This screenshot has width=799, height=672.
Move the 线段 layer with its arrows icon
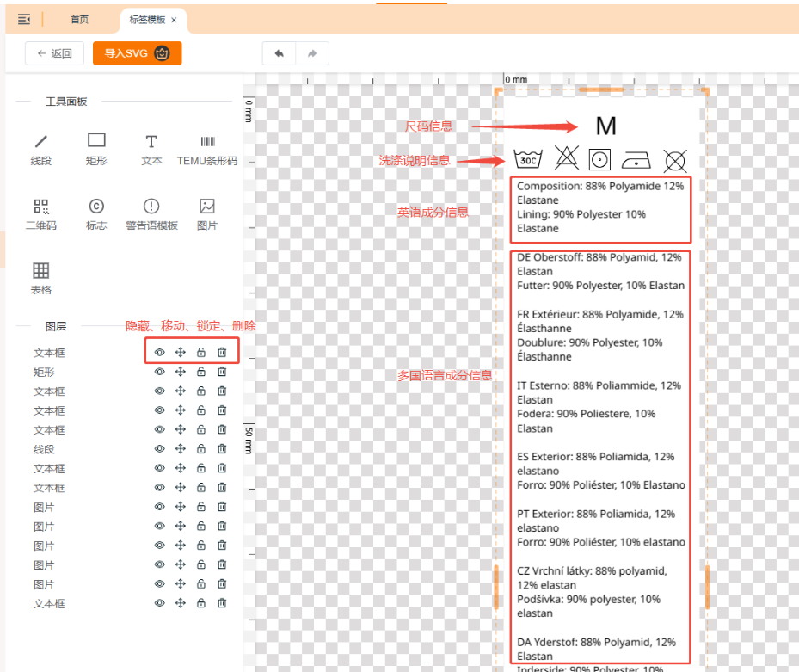(181, 448)
